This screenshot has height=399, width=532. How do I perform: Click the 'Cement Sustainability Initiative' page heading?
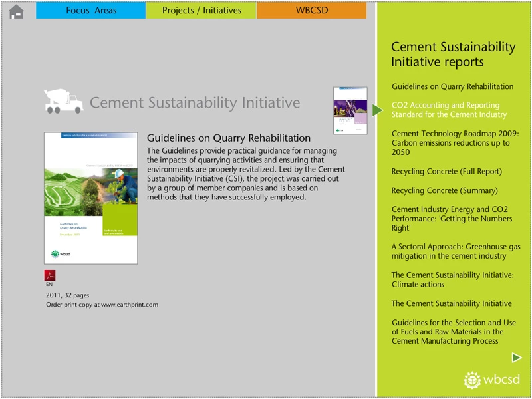click(x=195, y=103)
